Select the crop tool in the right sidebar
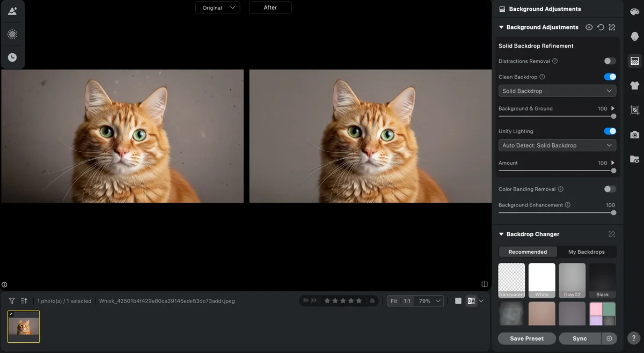Viewport: 644px width, 353px height. tap(635, 110)
